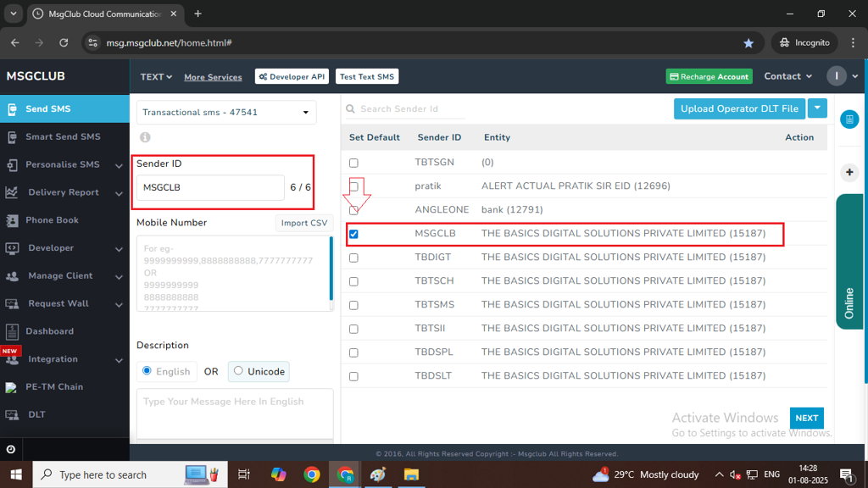
Task: Click the Request Wall sidebar icon
Action: [x=12, y=304]
